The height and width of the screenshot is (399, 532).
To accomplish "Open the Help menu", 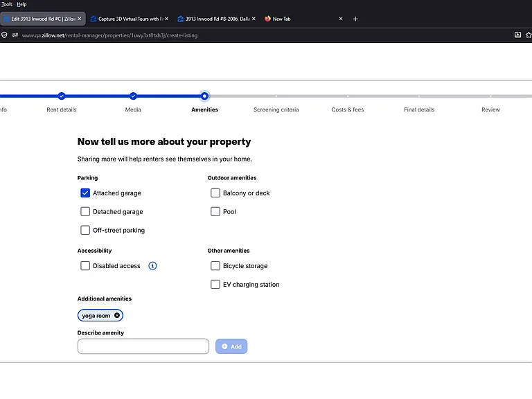I will point(21,4).
